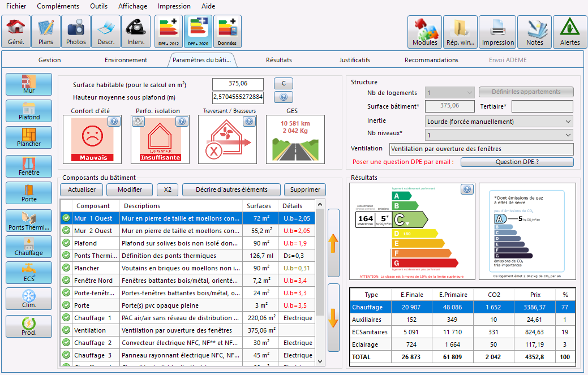This screenshot has height=375, width=588.
Task: Open the Alertes panel
Action: pos(570,31)
